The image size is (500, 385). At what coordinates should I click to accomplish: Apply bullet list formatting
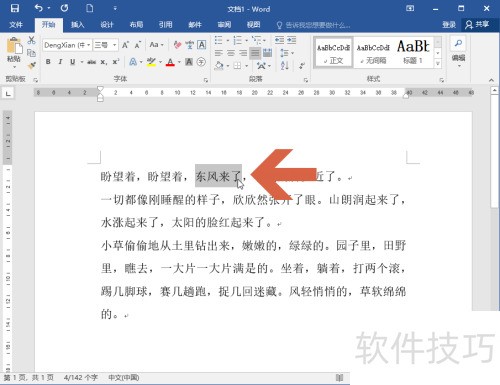click(x=219, y=40)
